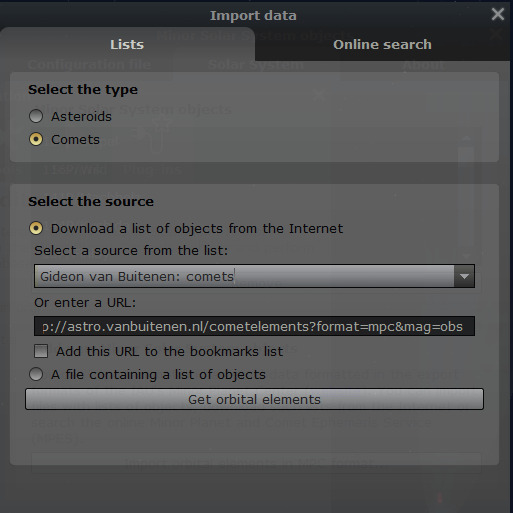Click the bookmarks list label text
Image resolution: width=513 pixels, height=513 pixels.
170,351
